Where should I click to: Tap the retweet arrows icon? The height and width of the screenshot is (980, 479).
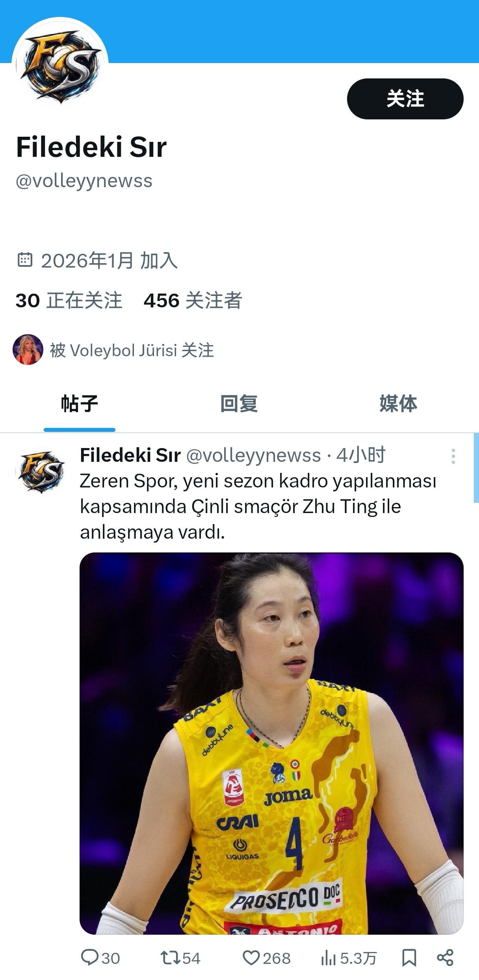[170, 958]
